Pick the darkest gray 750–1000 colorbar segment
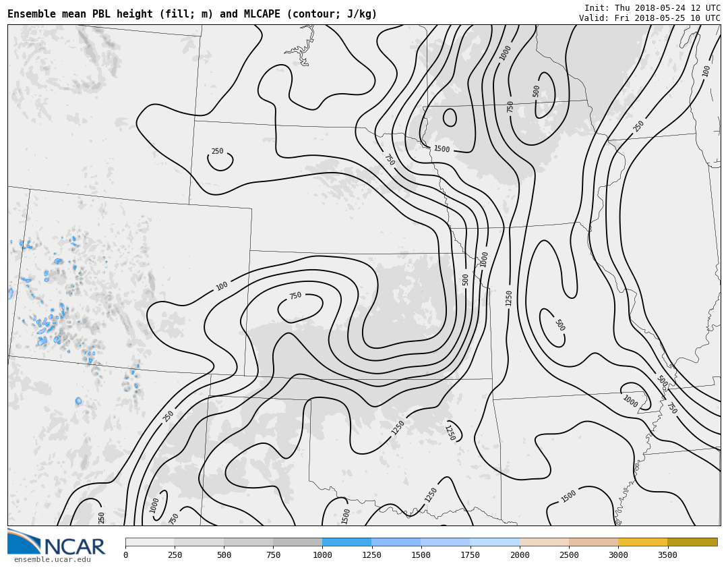This screenshot has height=568, width=728. [x=298, y=542]
